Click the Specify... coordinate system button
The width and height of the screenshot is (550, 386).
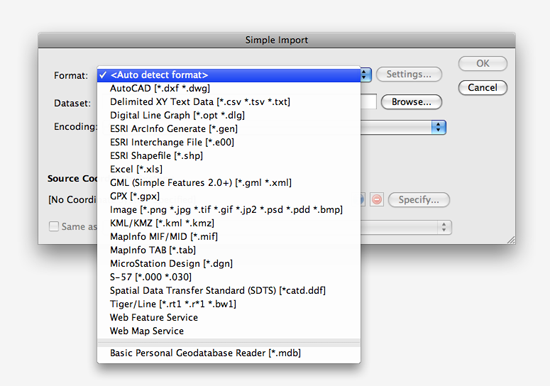pyautogui.click(x=419, y=200)
